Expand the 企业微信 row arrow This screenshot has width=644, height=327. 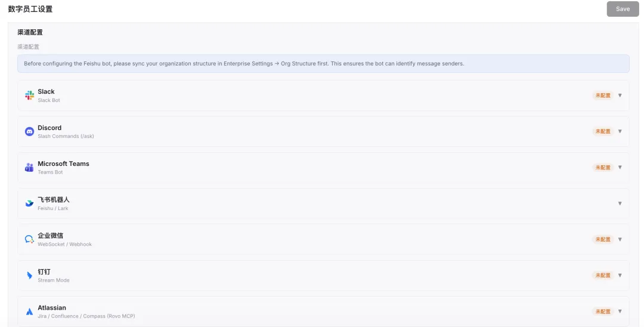coord(620,239)
